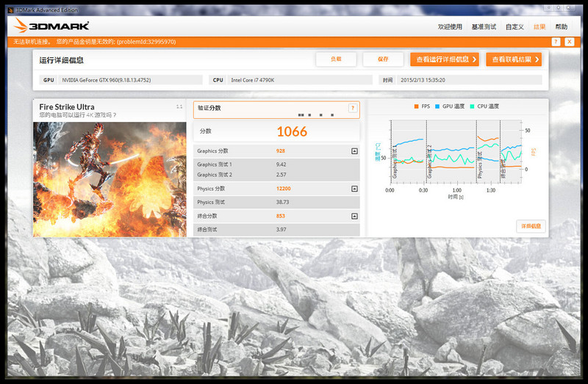Screen dimensions: 588x384
Task: Click the Graphics score value 928
Action: pos(281,151)
